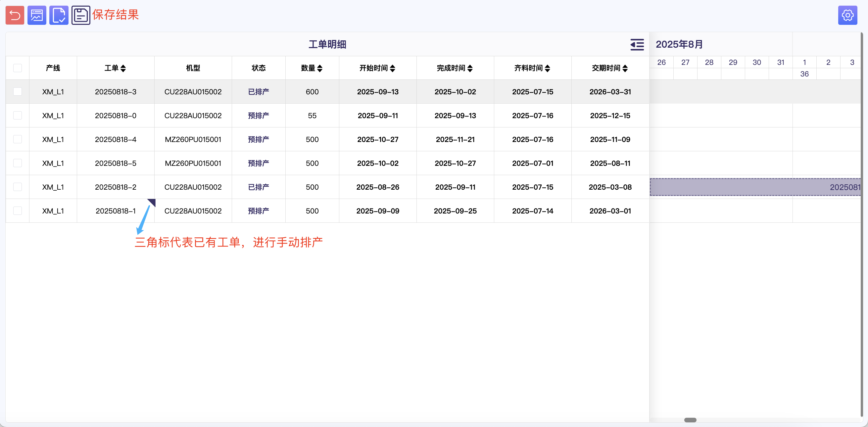This screenshot has height=427, width=868.
Task: Sort by start time column
Action: (x=392, y=69)
